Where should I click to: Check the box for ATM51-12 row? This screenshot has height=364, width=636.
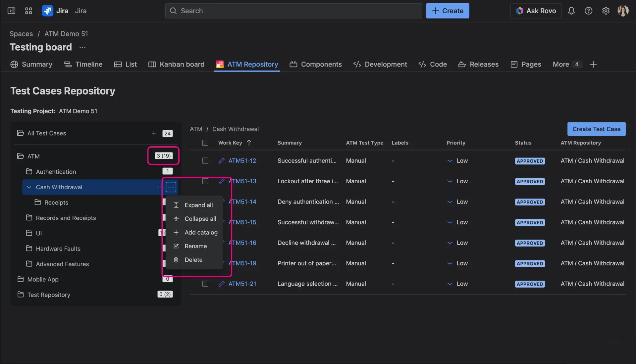(205, 161)
